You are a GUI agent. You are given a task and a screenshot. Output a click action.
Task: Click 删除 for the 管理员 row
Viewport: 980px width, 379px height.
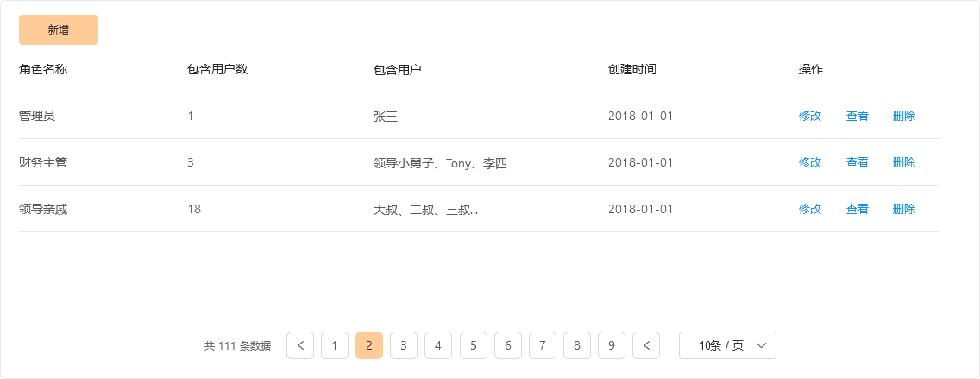[904, 116]
